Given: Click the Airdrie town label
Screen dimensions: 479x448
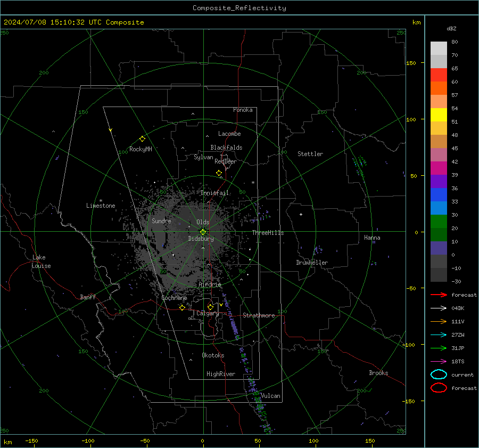Looking at the screenshot, I should [210, 284].
